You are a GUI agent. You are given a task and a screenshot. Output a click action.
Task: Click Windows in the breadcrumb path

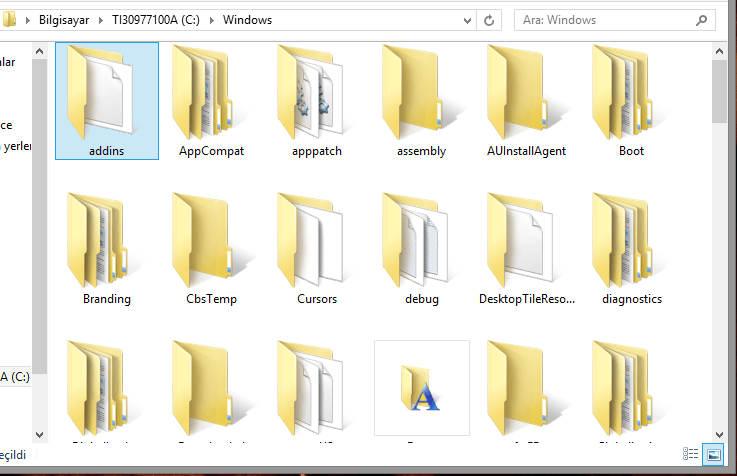pos(247,20)
